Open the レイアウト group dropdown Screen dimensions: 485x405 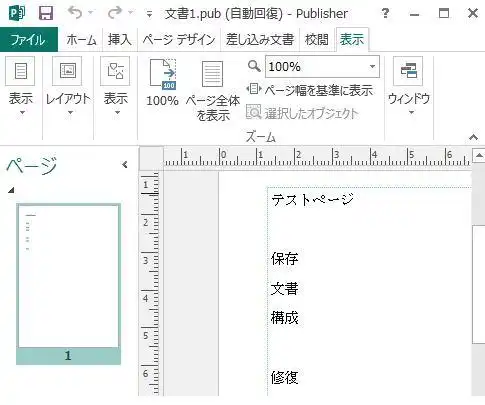coord(68,87)
